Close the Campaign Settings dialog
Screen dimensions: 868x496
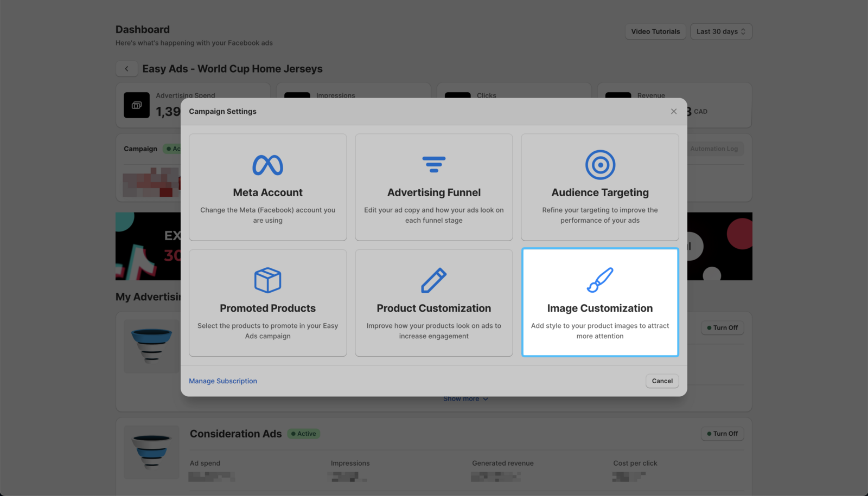673,111
